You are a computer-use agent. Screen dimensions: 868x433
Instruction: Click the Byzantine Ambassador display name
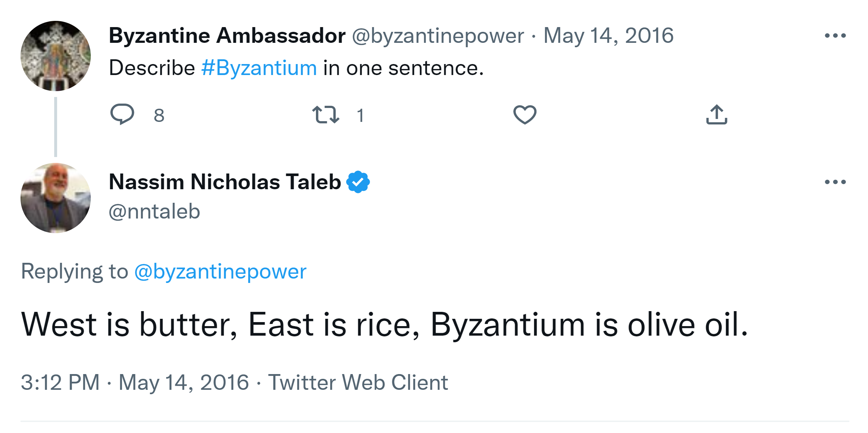(x=227, y=36)
